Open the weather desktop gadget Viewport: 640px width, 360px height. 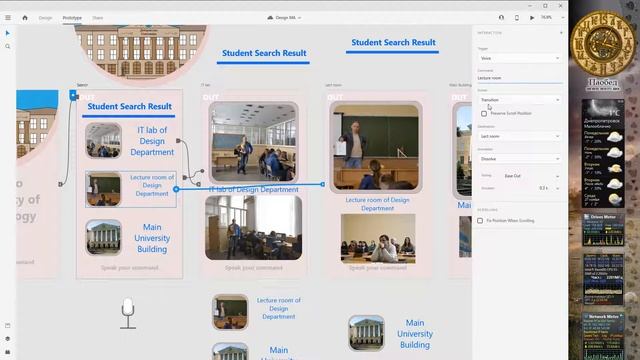click(603, 153)
